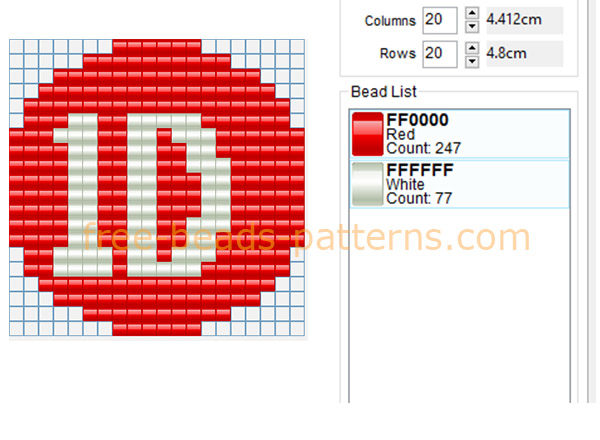Screen dimensions: 600x440
Task: Click the Columns value input field
Action: [x=440, y=20]
